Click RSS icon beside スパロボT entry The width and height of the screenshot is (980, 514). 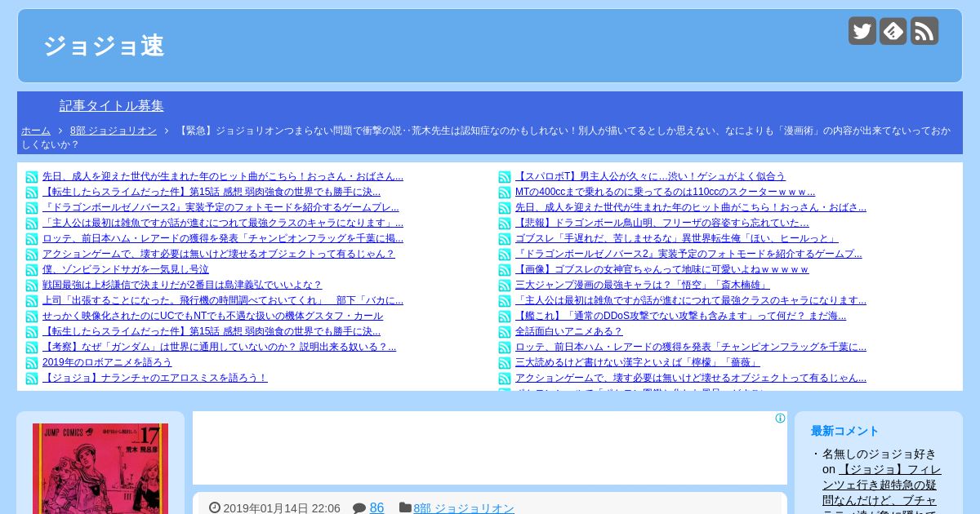(505, 177)
